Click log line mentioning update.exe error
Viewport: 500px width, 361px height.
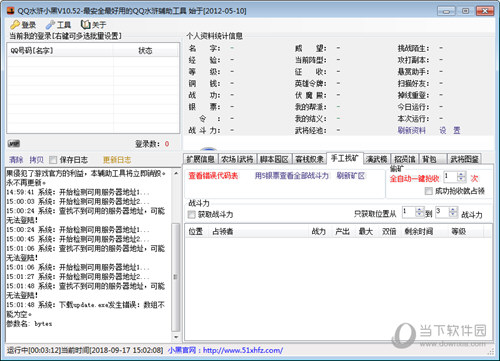coord(86,309)
